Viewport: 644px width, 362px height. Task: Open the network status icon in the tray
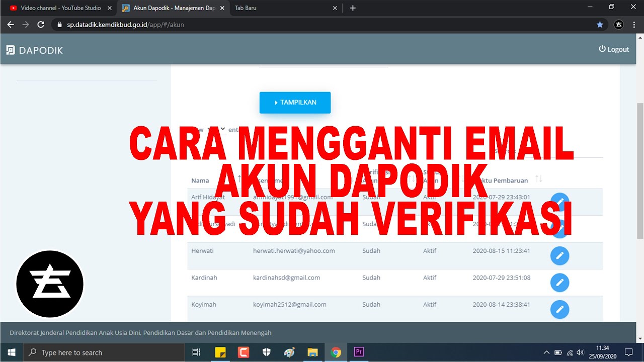tap(570, 352)
